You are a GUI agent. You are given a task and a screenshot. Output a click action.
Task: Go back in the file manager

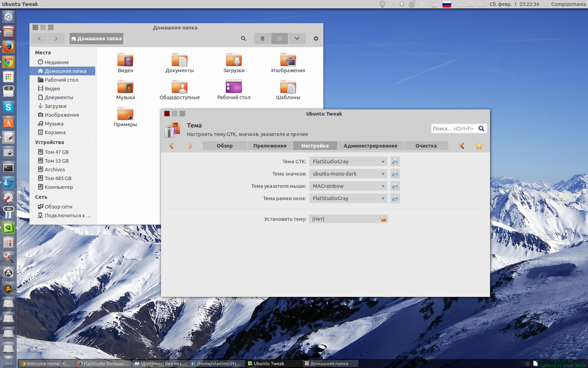click(39, 39)
